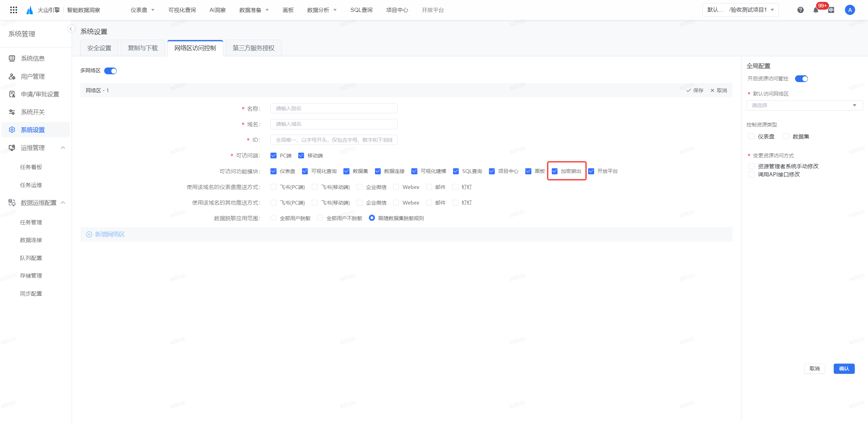The image size is (868, 425).
Task: Collapse the sidebar with the arrow icon
Action: tap(71, 29)
